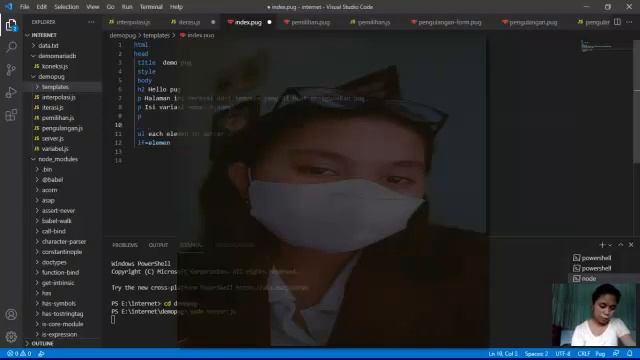Open the Extensions view
Viewport: 640px width, 360px height.
pyautogui.click(x=11, y=115)
